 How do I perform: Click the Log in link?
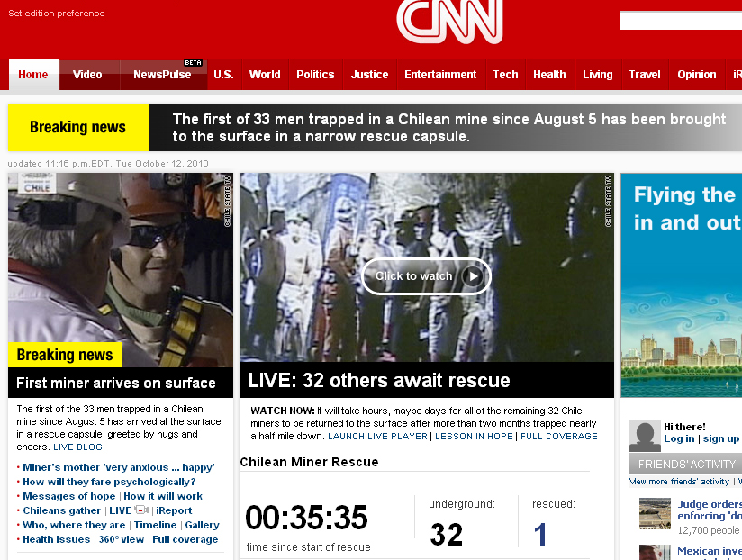point(679,439)
